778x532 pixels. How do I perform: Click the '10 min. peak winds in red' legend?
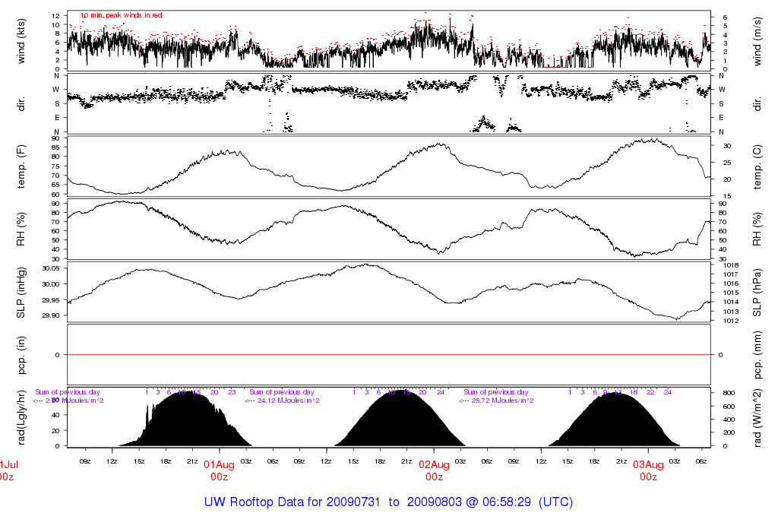click(x=121, y=15)
